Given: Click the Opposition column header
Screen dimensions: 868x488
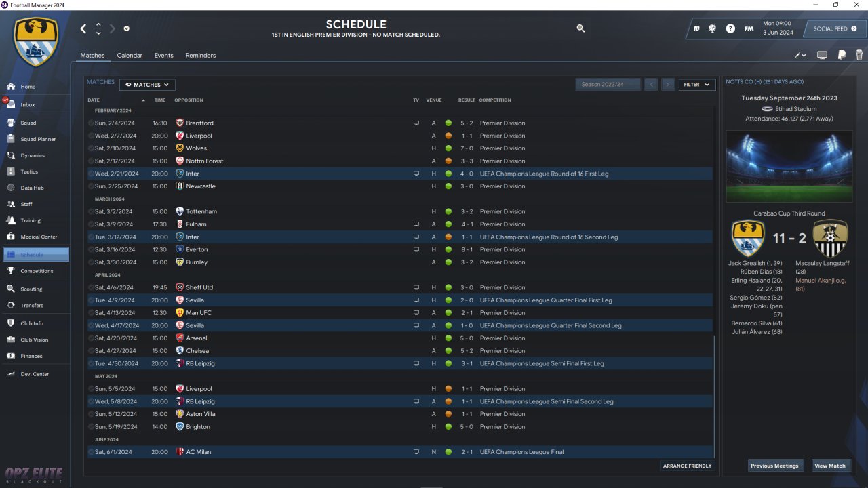Looking at the screenshot, I should [189, 100].
